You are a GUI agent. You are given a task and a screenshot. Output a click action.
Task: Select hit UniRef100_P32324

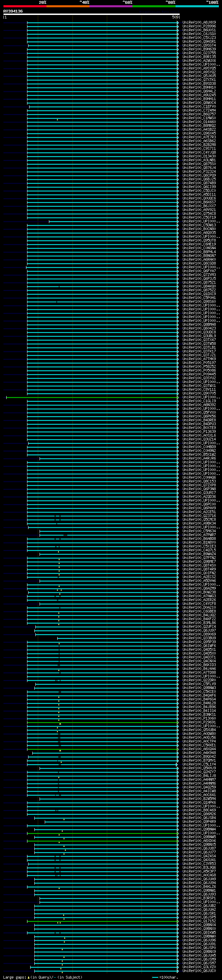tap(199, 171)
